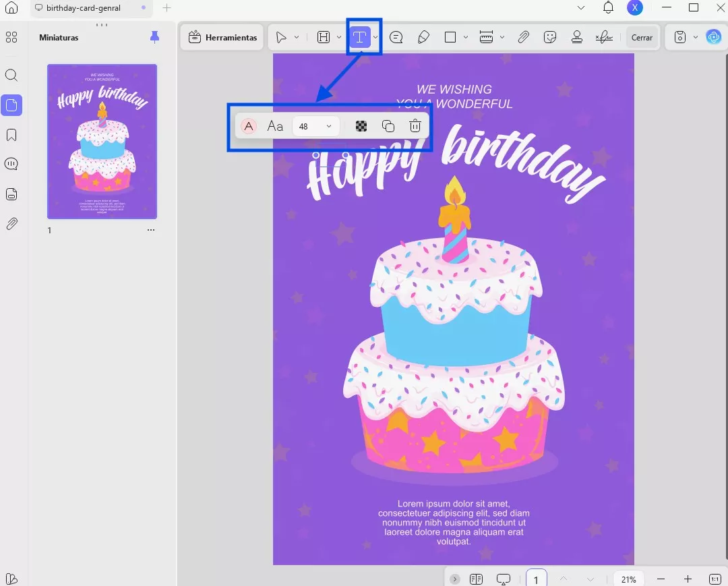The height and width of the screenshot is (586, 728).
Task: Expand the highlight tool dropdown arrow
Action: [339, 37]
